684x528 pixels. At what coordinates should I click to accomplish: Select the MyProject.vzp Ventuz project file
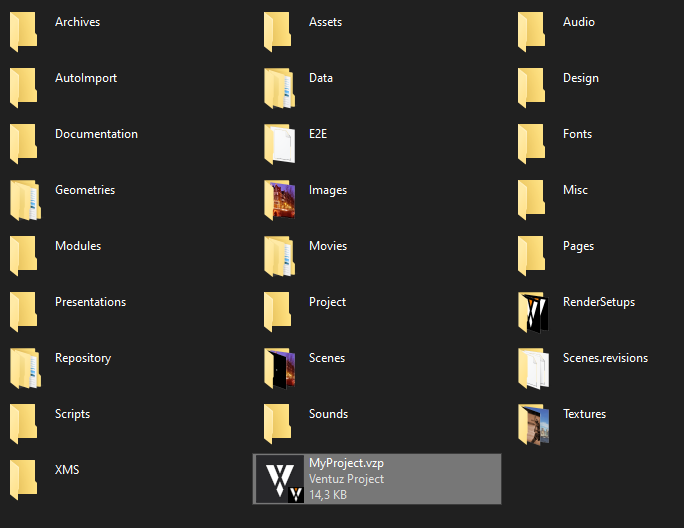[376, 479]
